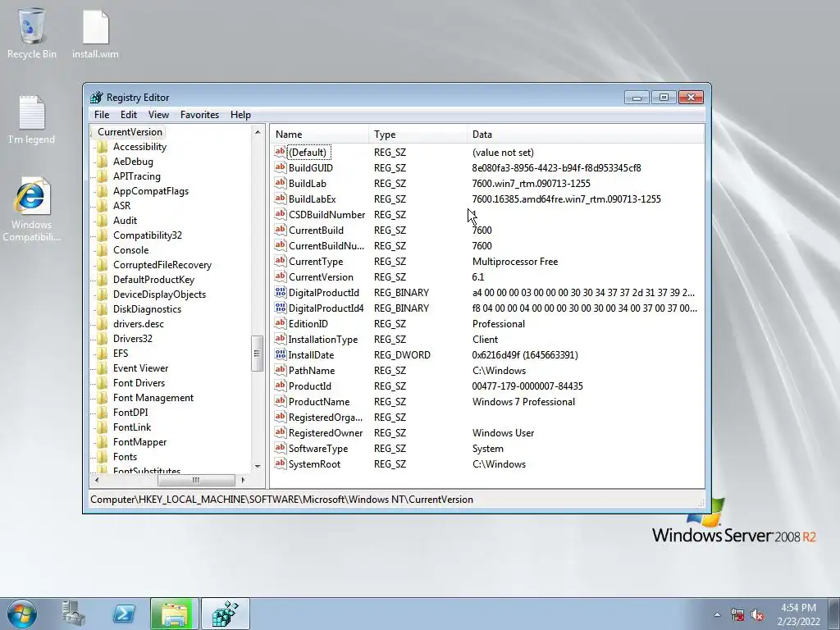
Task: Click the tree vertical scrollbar thumb
Action: [257, 353]
